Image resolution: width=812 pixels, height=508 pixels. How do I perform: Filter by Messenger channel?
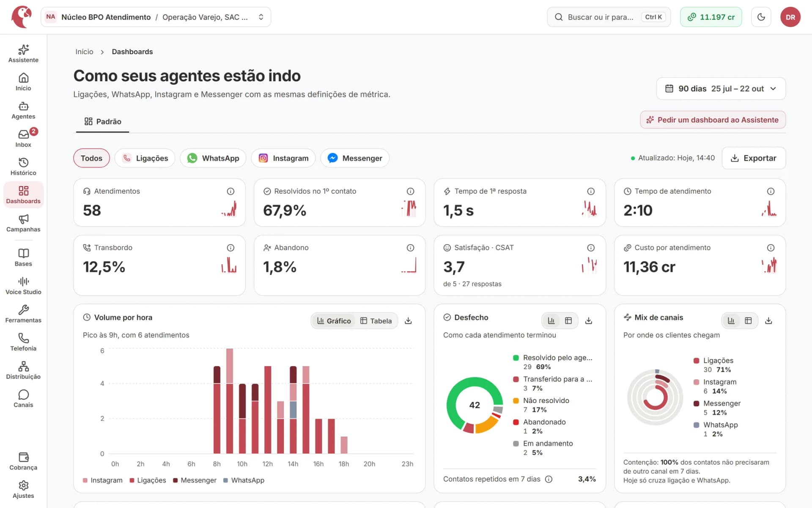point(355,158)
